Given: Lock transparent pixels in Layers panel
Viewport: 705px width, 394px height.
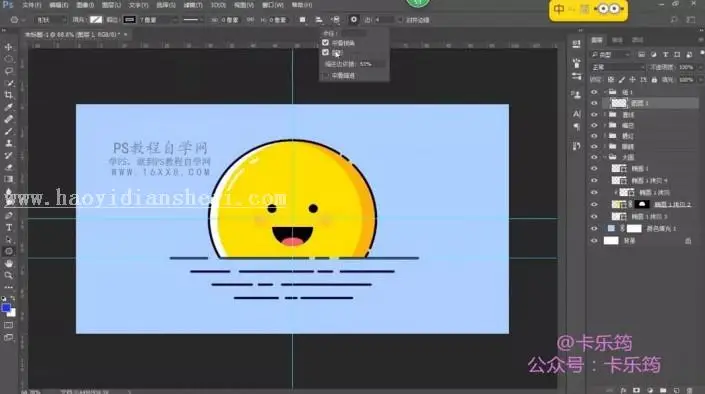Looking at the screenshot, I should (x=611, y=80).
